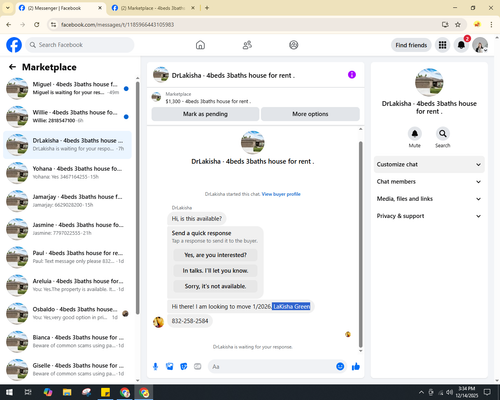The image size is (500, 400).
Task: Click the conversation list scrollbar
Action: click(x=138, y=198)
